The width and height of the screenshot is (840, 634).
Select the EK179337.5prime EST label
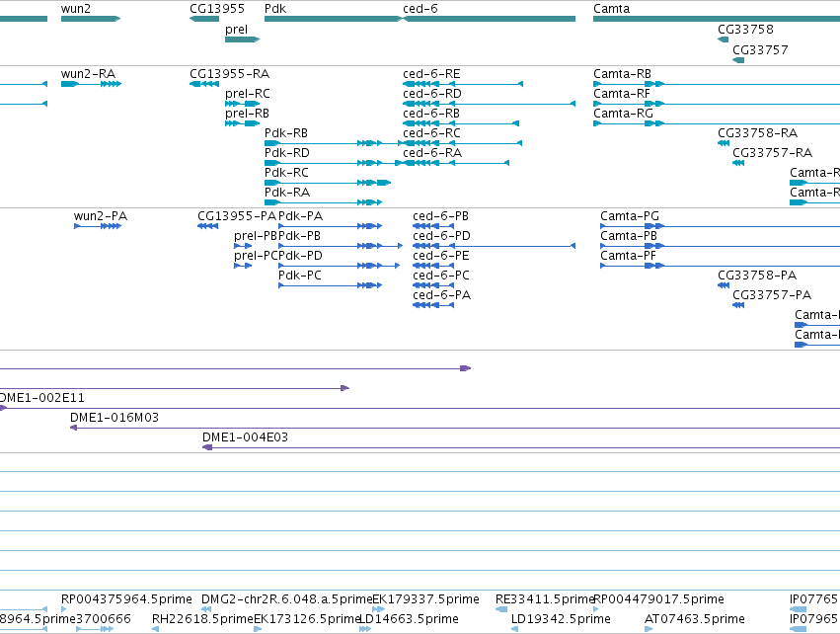[x=425, y=599]
